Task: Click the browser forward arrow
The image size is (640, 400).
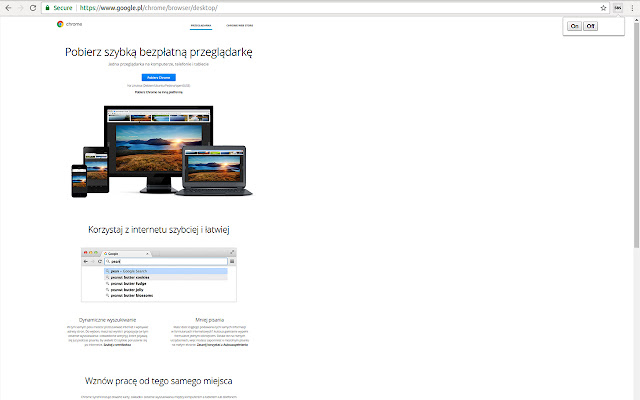Action: (20, 8)
